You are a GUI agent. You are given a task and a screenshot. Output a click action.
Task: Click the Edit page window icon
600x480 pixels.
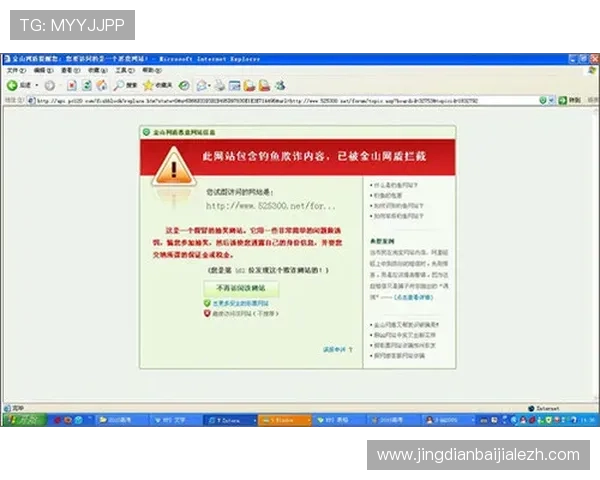pyautogui.click(x=234, y=85)
